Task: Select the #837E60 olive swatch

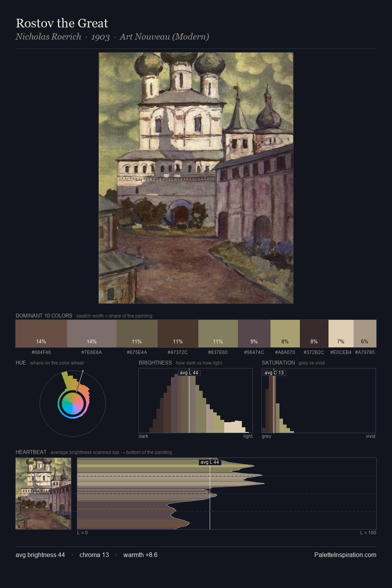Action: click(218, 334)
